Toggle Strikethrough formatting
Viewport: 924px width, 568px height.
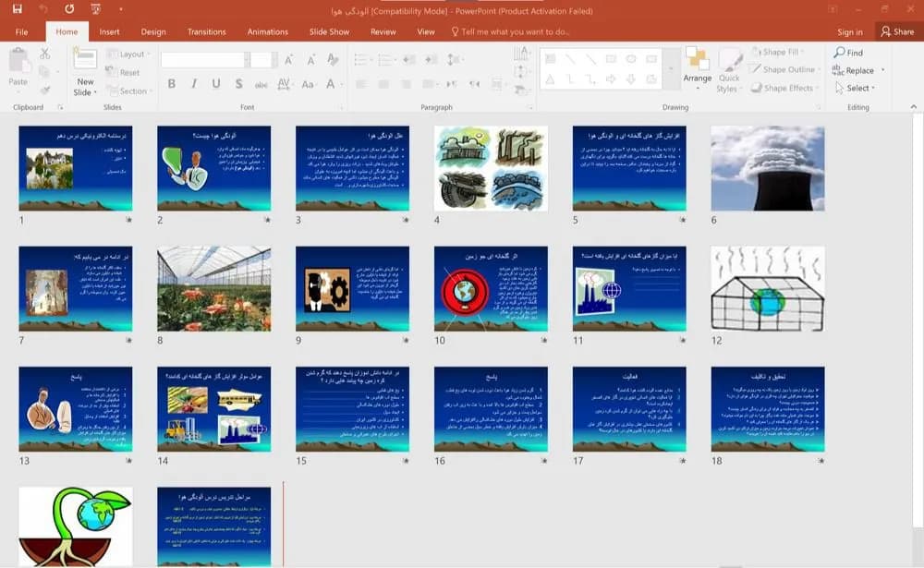(x=261, y=84)
